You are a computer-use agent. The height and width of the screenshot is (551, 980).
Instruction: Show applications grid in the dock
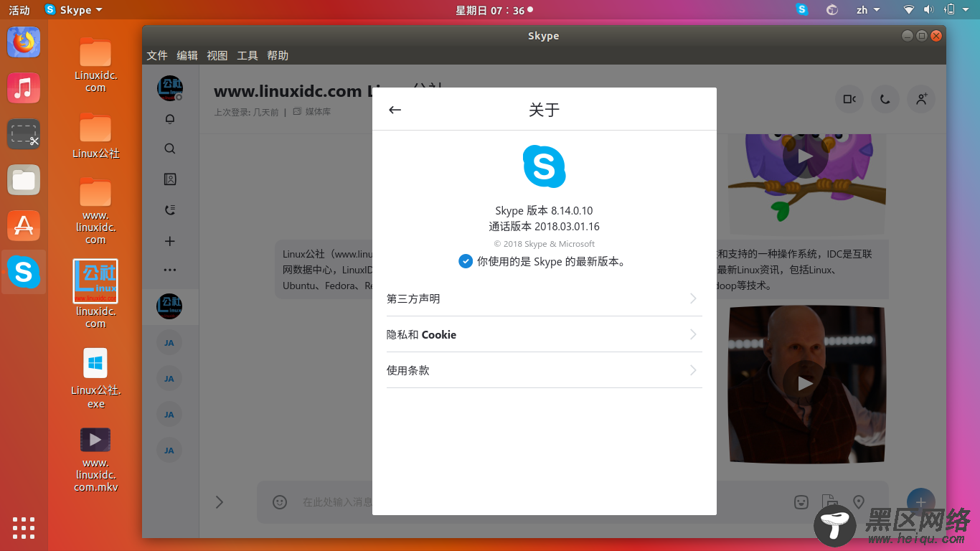tap(24, 527)
